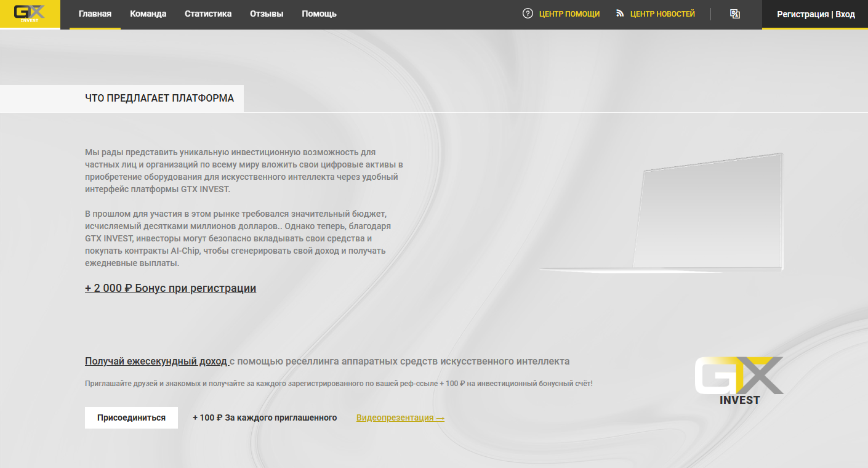The height and width of the screenshot is (468, 868).
Task: Open the Статистика page
Action: click(x=208, y=14)
